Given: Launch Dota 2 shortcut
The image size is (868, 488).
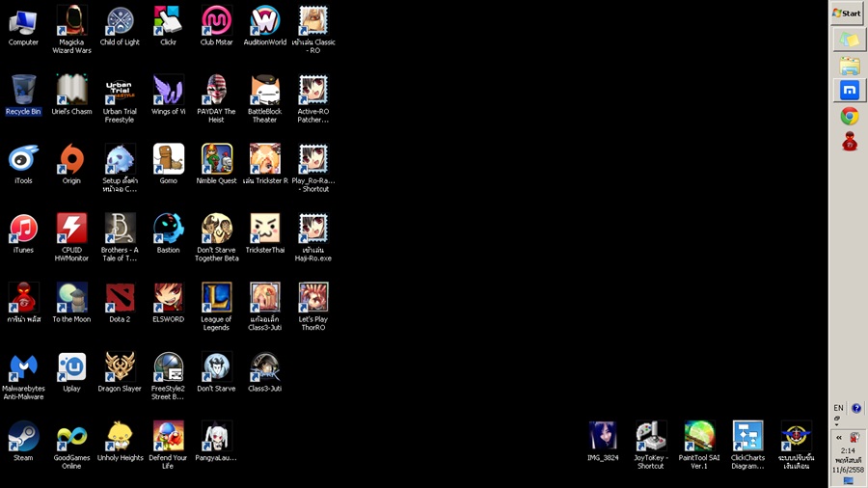Looking at the screenshot, I should click(120, 303).
